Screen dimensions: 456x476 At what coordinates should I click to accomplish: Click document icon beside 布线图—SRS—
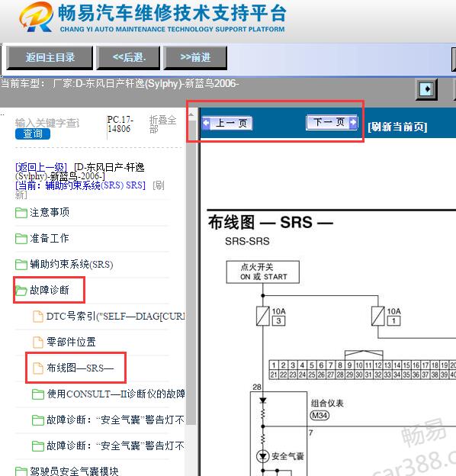tap(38, 368)
